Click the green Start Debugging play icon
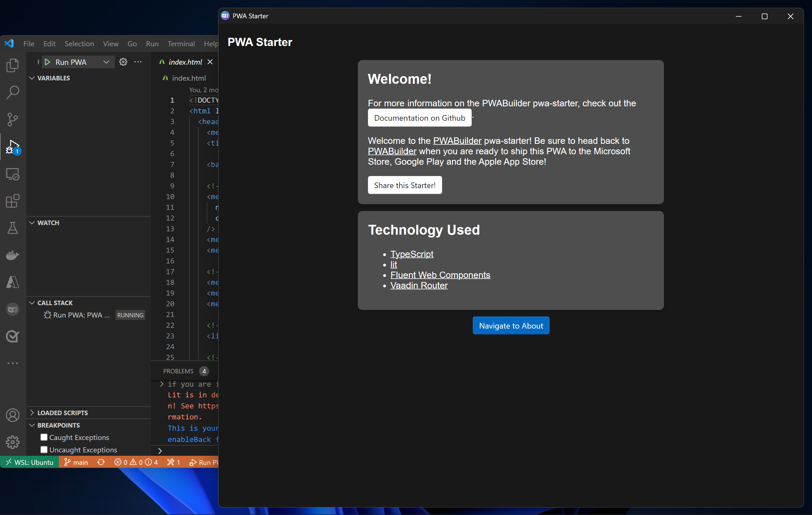Viewport: 812px width, 515px height. pyautogui.click(x=48, y=62)
